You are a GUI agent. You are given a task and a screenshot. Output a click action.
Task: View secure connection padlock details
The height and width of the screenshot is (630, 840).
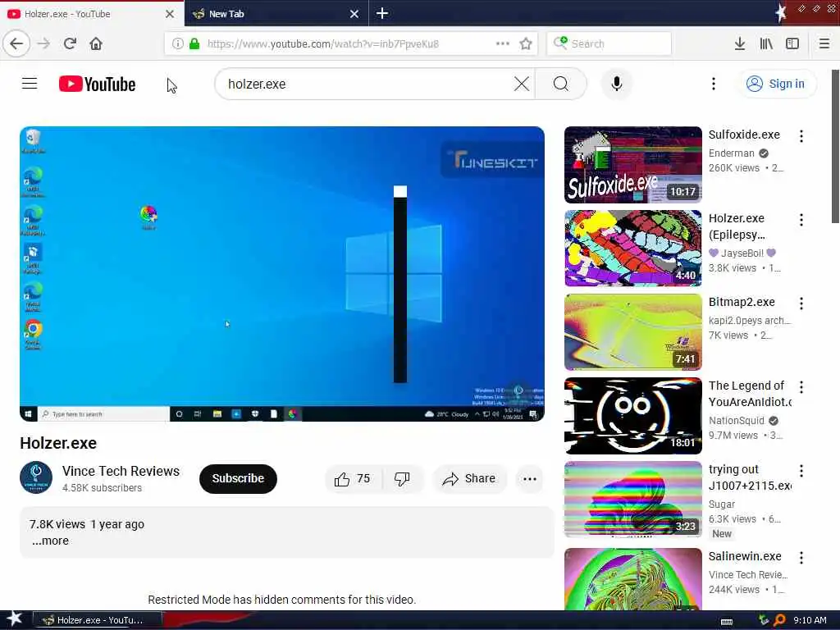point(194,43)
